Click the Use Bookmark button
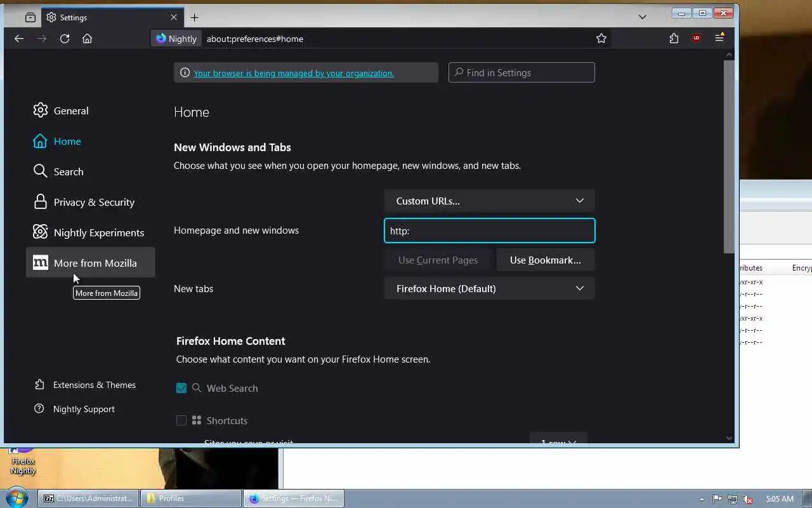Image resolution: width=812 pixels, height=508 pixels. [x=545, y=260]
